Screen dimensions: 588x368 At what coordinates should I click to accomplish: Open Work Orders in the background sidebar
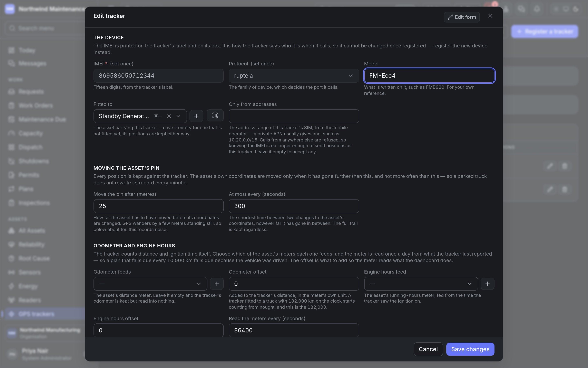(36, 106)
